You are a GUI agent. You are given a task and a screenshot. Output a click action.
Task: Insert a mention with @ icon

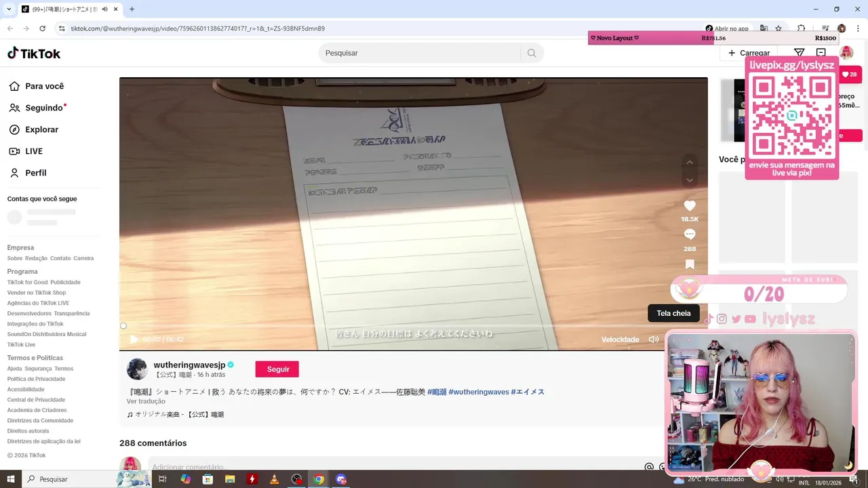click(649, 467)
